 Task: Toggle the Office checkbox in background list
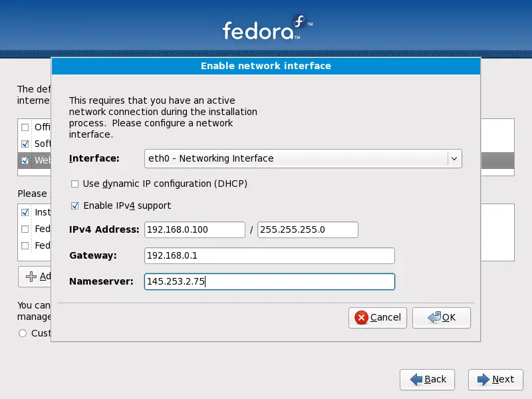[25, 127]
